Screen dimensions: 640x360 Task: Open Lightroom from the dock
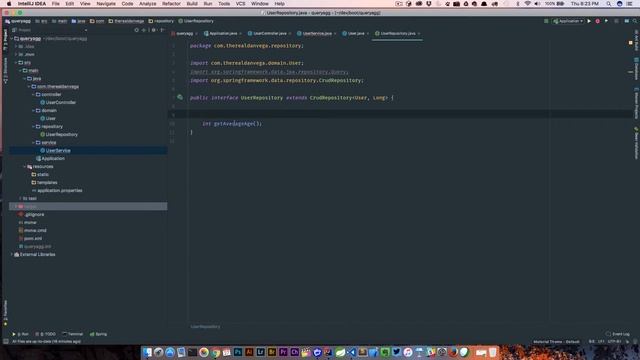260,352
